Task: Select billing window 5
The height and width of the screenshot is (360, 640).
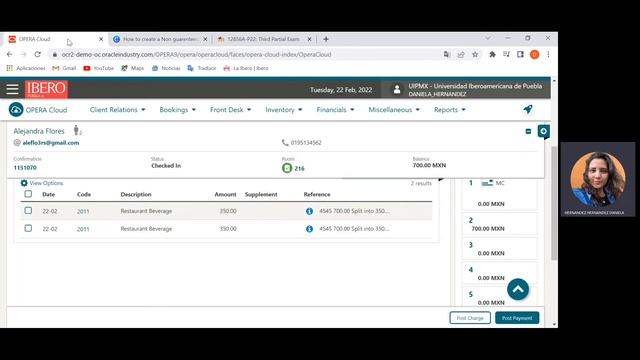Action: point(499,297)
